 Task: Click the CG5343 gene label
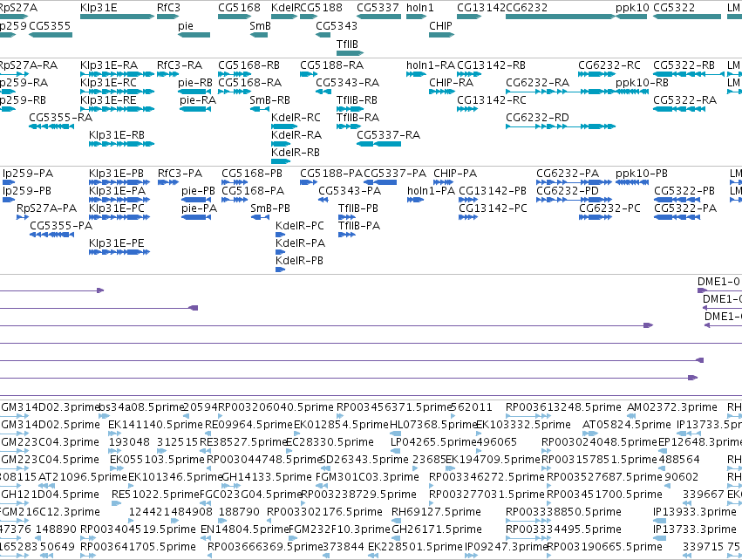(337, 25)
